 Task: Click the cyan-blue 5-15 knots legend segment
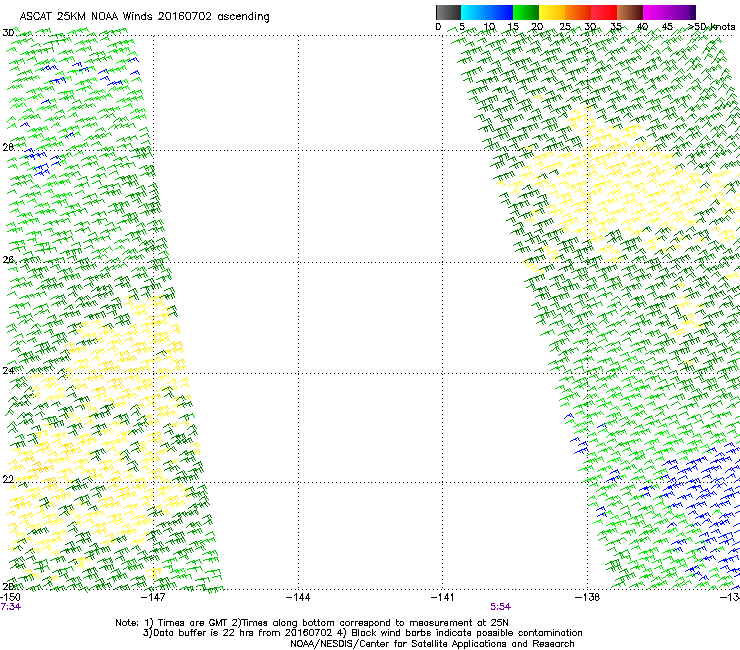click(x=487, y=12)
